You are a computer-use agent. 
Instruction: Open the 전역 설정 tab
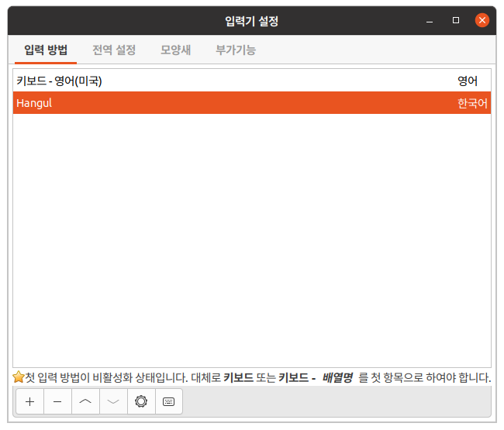point(114,50)
